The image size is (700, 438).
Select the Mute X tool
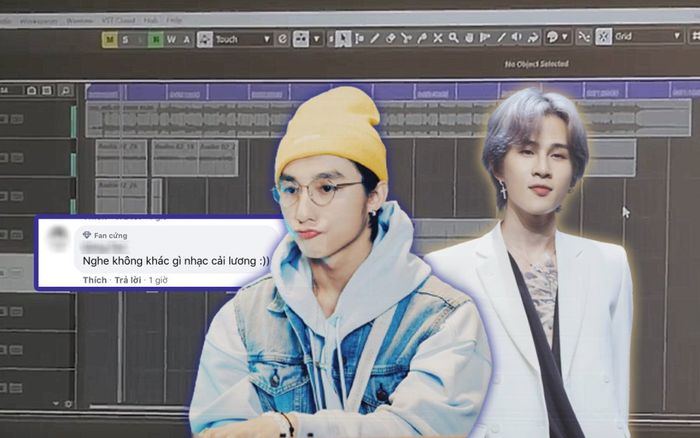click(438, 39)
